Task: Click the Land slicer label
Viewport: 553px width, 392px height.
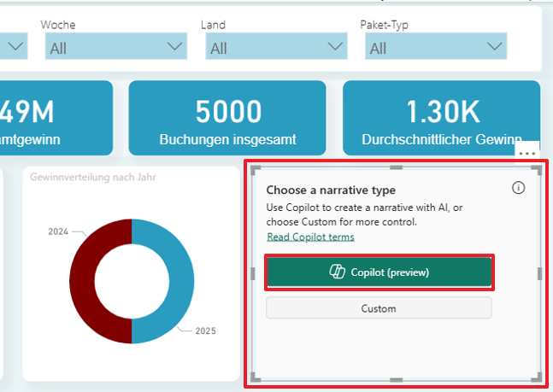Action: click(213, 25)
